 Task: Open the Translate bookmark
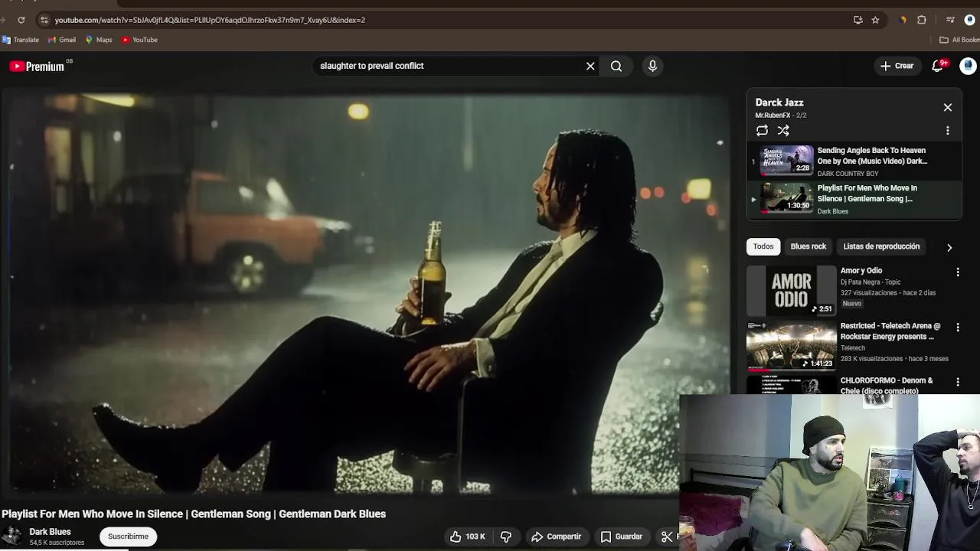(21, 40)
